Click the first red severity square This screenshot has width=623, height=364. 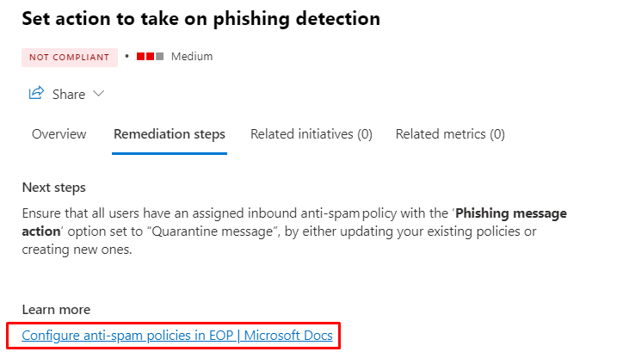coord(140,57)
